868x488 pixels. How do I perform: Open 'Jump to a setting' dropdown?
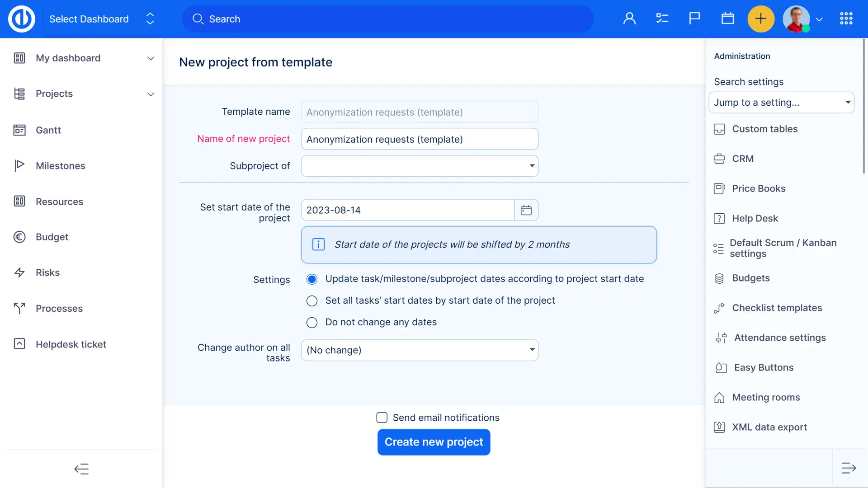781,103
